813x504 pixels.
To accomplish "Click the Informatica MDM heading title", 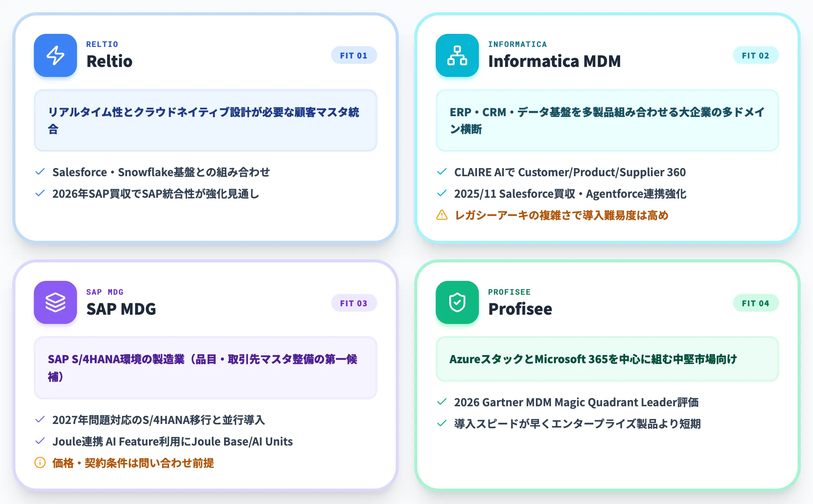I will 554,61.
